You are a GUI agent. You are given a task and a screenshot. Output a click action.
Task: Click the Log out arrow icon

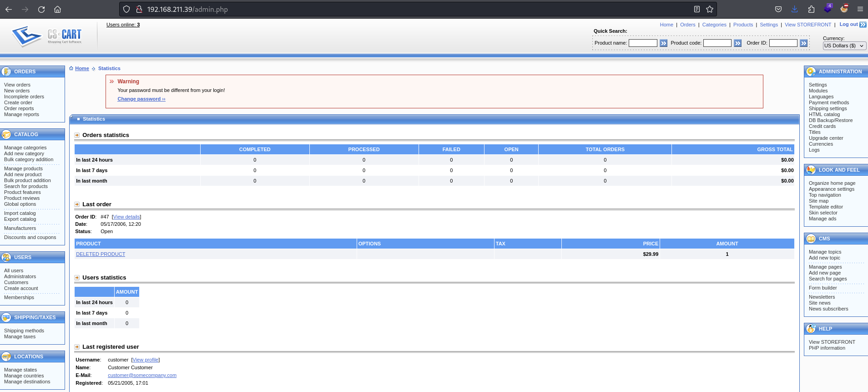click(863, 25)
